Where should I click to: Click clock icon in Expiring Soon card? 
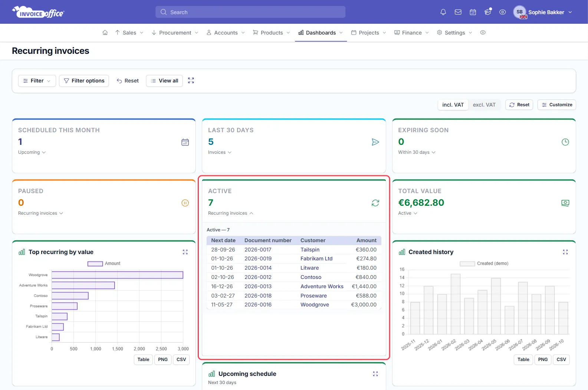click(x=565, y=142)
